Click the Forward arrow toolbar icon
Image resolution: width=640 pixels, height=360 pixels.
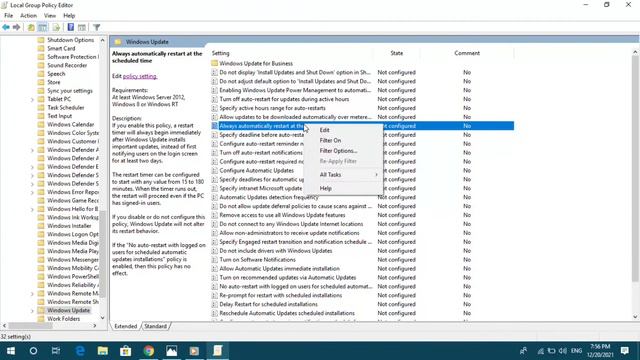16,27
